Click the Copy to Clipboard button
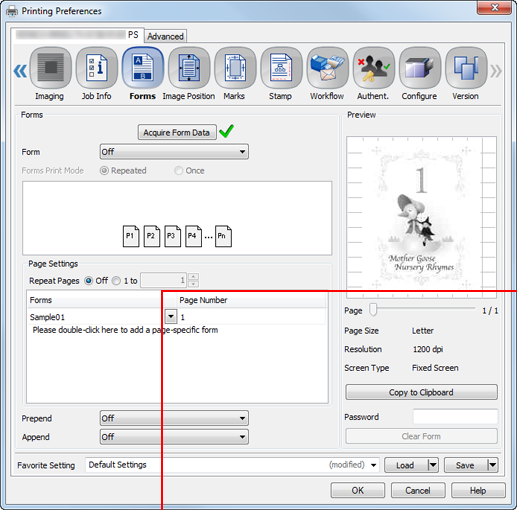Viewport: 517px width, 510px height. point(421,392)
